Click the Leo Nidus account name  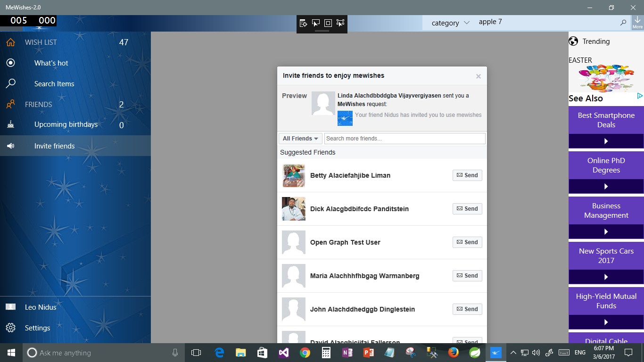click(41, 307)
